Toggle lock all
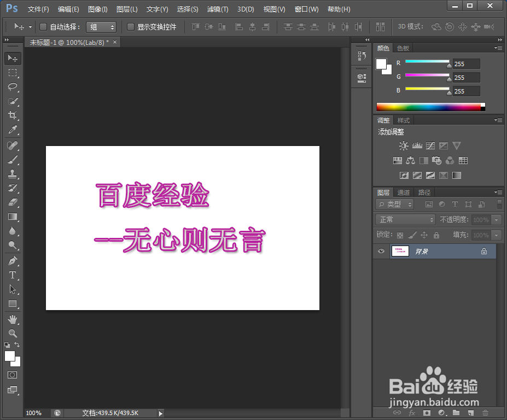Viewport: 507px width, 420px height. (x=436, y=235)
